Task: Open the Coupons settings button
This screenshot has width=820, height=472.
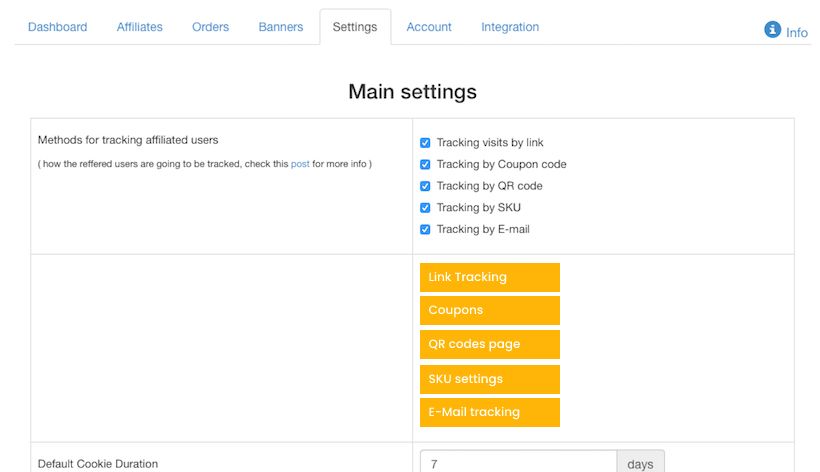Action: [489, 310]
